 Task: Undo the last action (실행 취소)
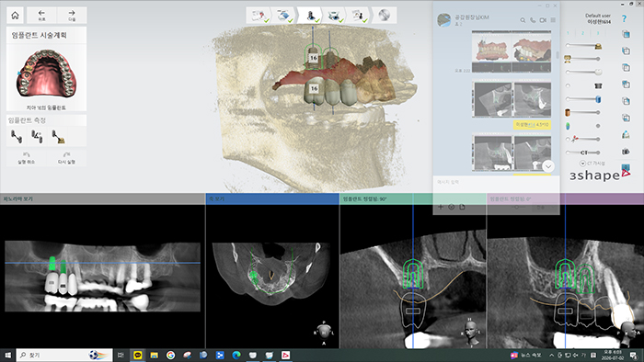pos(27,158)
